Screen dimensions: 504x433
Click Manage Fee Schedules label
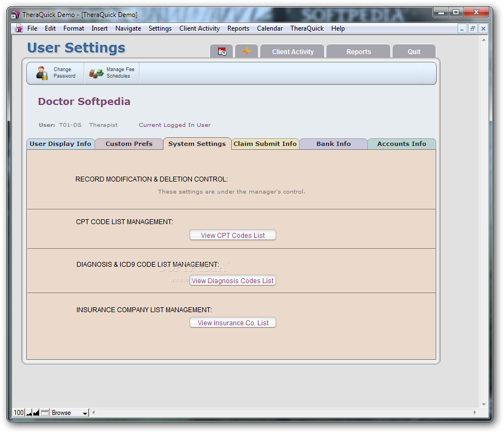click(x=121, y=73)
